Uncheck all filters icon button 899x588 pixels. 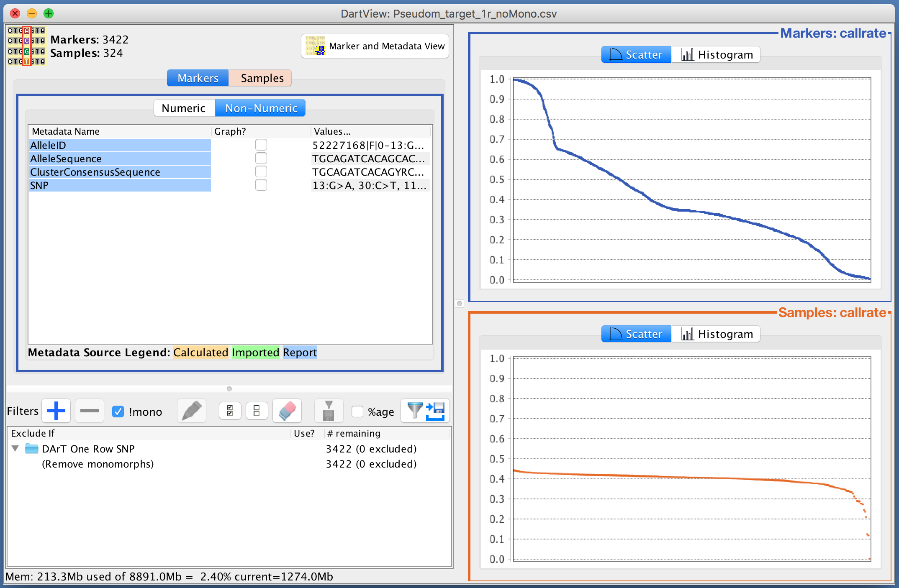point(257,411)
